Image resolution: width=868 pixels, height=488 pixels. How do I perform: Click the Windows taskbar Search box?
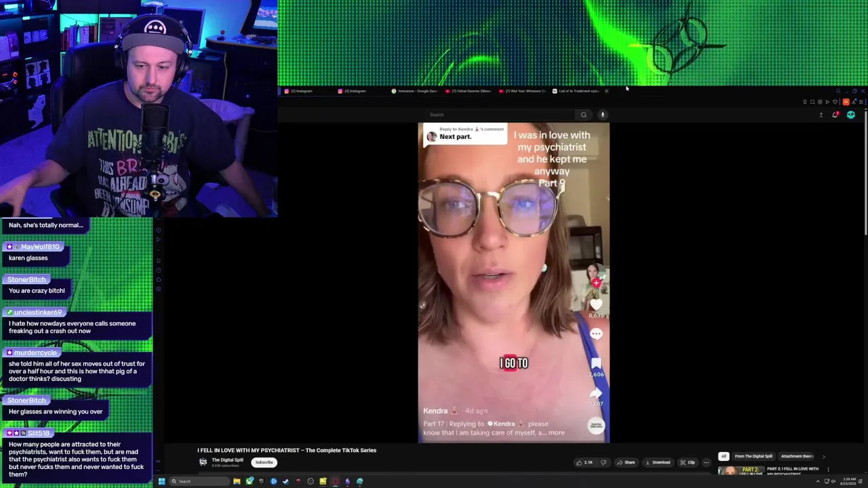coord(199,481)
